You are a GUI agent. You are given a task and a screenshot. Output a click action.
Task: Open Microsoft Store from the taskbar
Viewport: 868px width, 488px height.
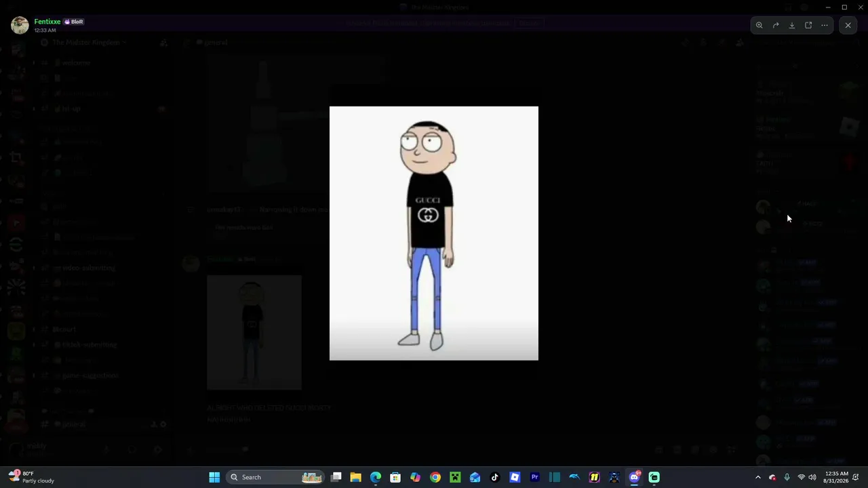[395, 477]
